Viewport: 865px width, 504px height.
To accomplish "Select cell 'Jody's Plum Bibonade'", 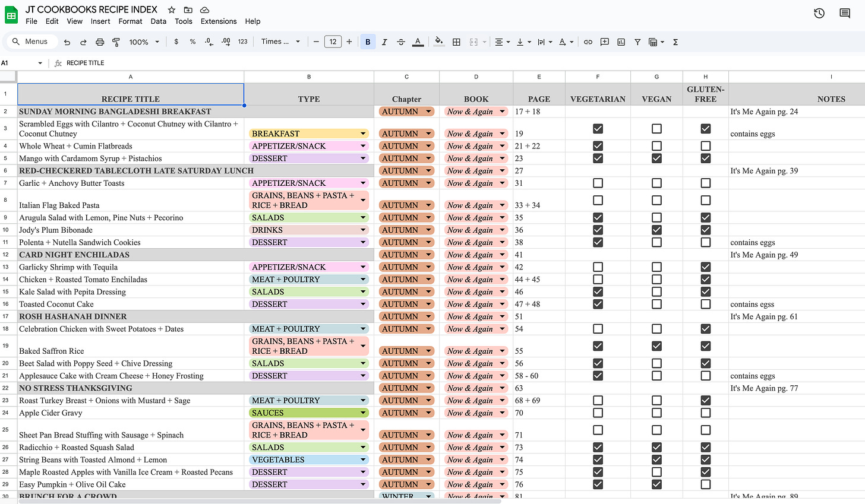I will (131, 230).
